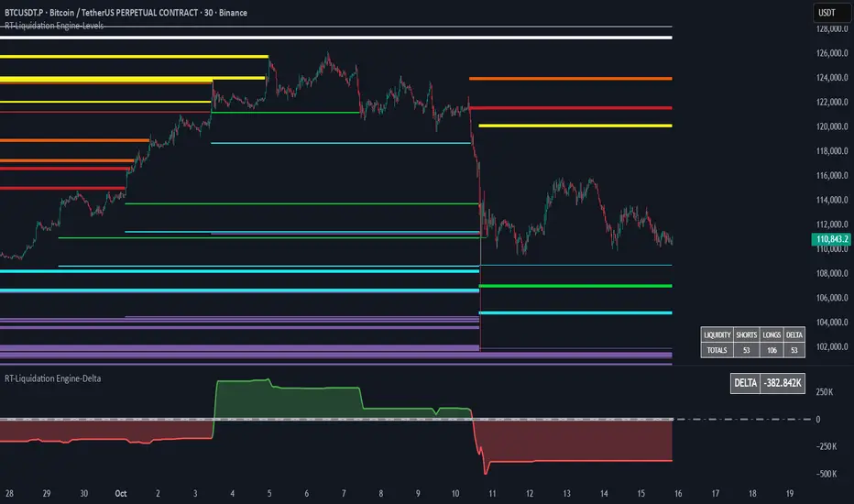Click the -500K delta axis label

(826, 474)
